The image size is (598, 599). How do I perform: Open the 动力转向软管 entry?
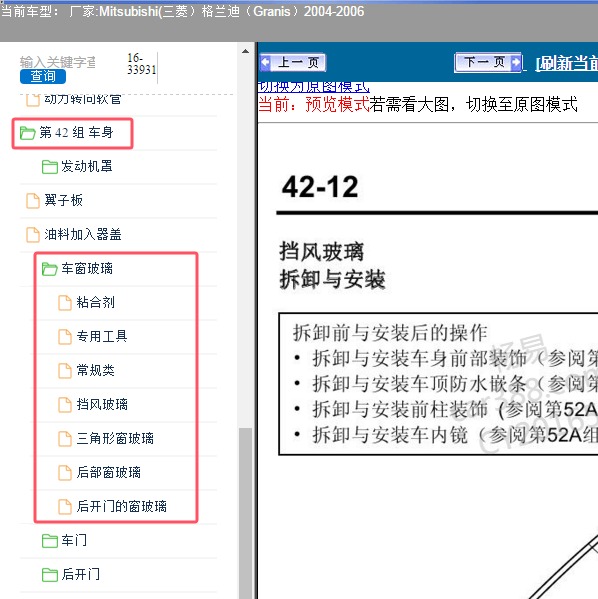pyautogui.click(x=83, y=99)
